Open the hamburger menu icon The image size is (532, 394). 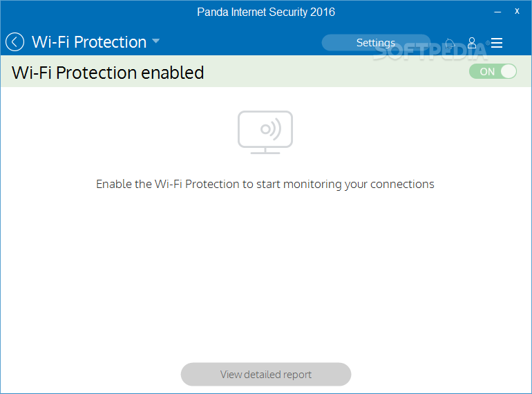pos(497,43)
